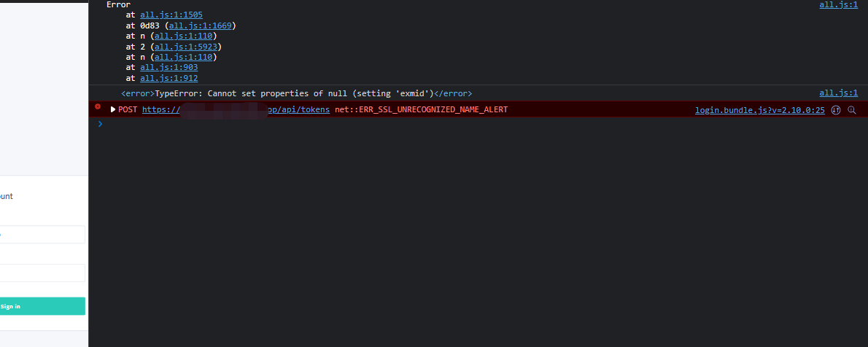Click the TypeError 'exmid' message text
This screenshot has height=347, width=868.
[x=296, y=93]
